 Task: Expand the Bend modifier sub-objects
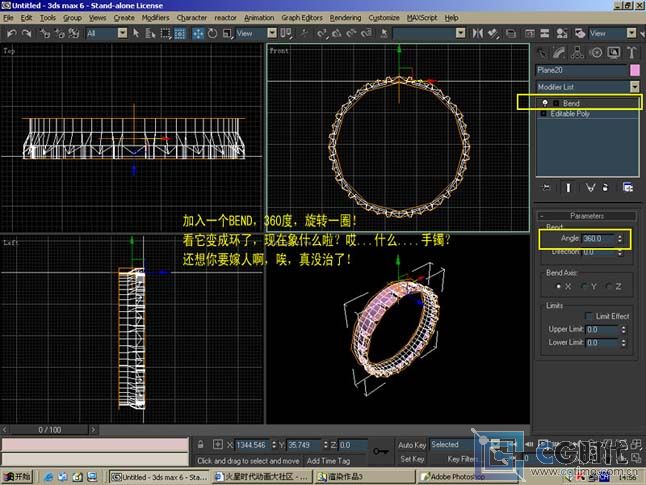(556, 103)
